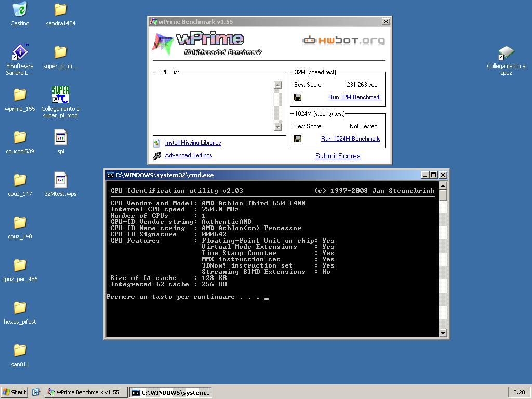Open Install Missing Libraries link
Image resolution: width=532 pixels, height=399 pixels.
tap(193, 143)
